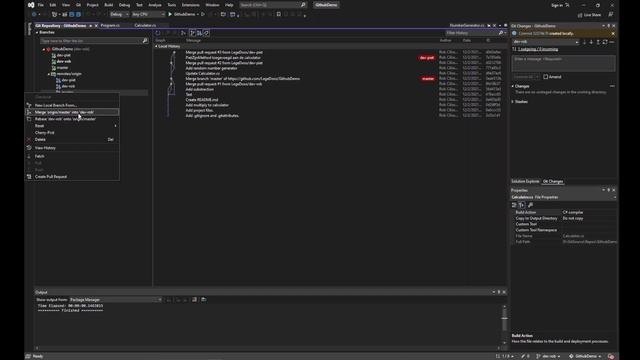Click the green Start debugging arrow
Viewport: 640px width, 360px height.
pos(170,14)
